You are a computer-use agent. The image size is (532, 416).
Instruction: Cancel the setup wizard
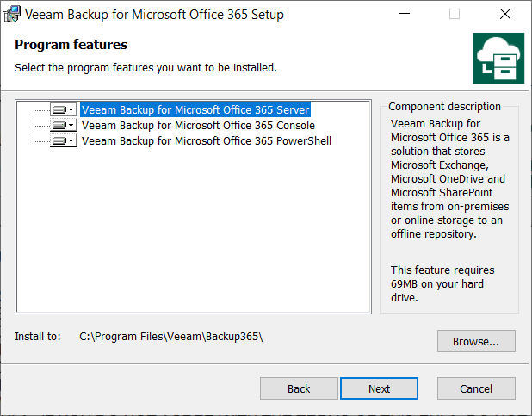(475, 388)
